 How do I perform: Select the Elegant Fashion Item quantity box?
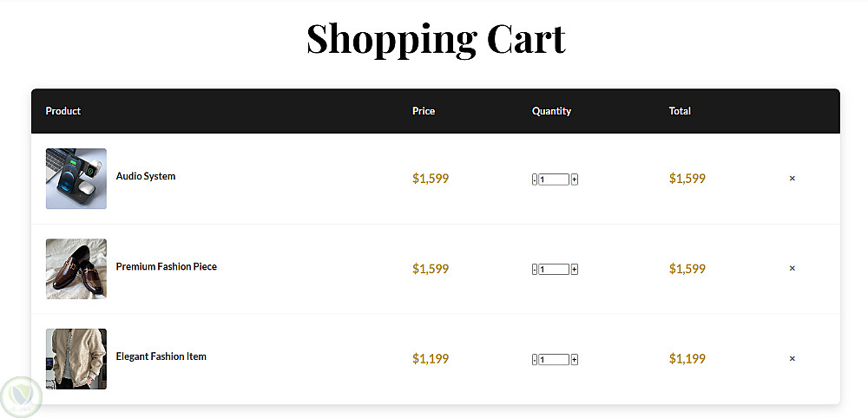554,360
